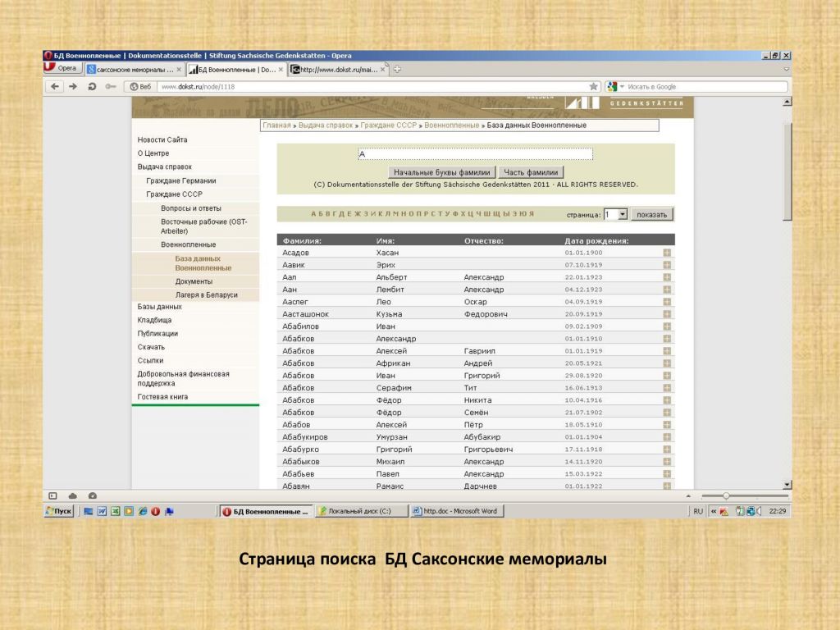Viewport: 840px width, 630px height.
Task: Click the Excel quick launch icon
Action: tap(115, 511)
